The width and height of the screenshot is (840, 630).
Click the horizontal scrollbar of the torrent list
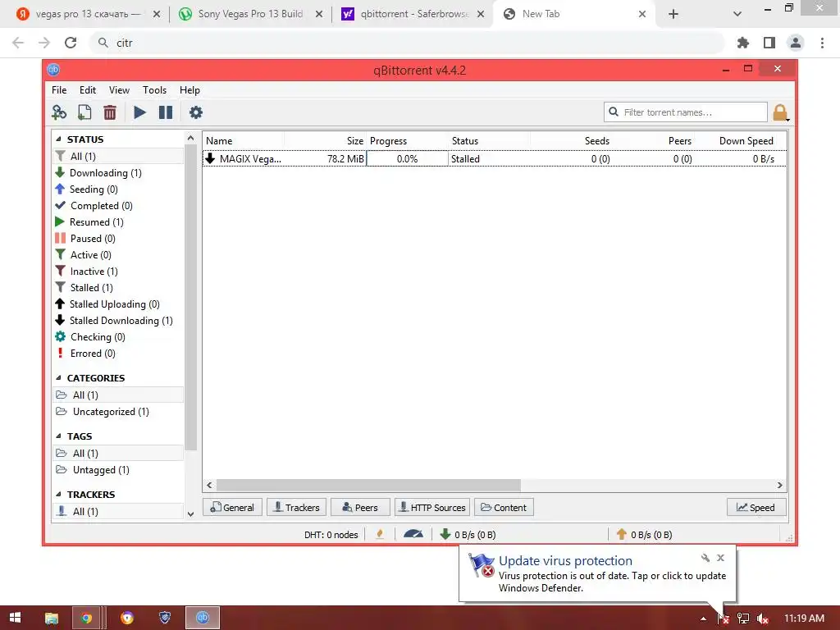368,486
